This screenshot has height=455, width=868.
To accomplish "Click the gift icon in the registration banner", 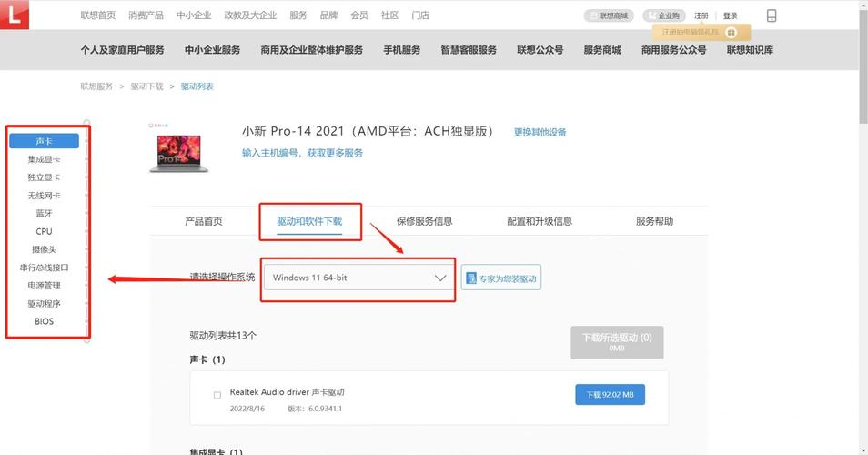I will (x=732, y=33).
